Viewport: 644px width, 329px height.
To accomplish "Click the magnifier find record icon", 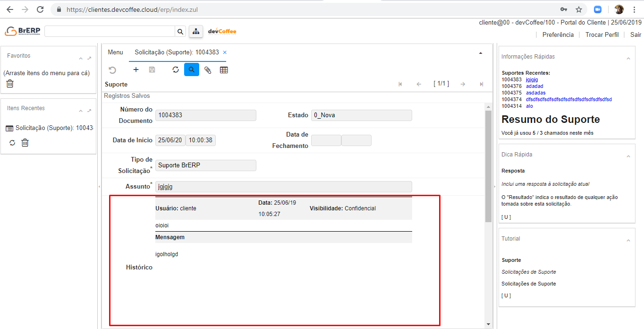I will [191, 70].
